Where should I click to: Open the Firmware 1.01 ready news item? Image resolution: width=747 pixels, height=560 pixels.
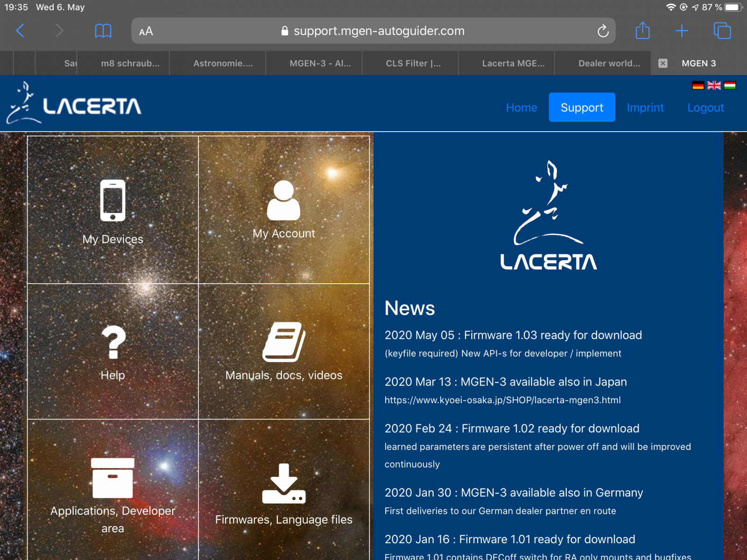tap(510, 539)
